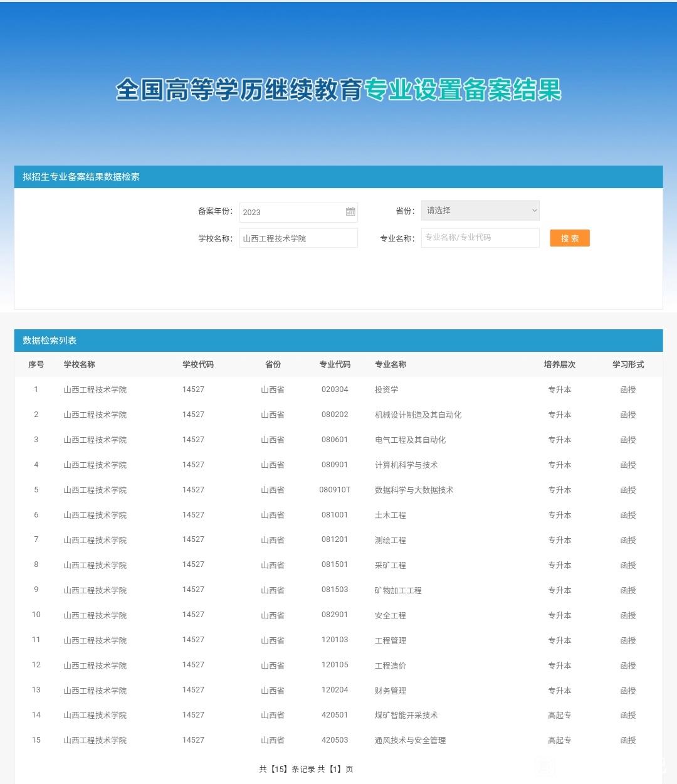Click 专升本 in the 投资学 row

pyautogui.click(x=560, y=389)
